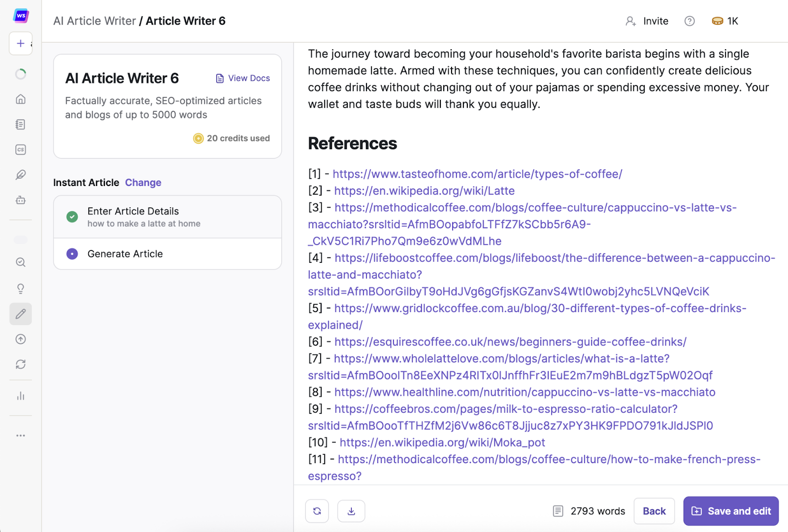Download the article using the download icon

click(x=351, y=511)
